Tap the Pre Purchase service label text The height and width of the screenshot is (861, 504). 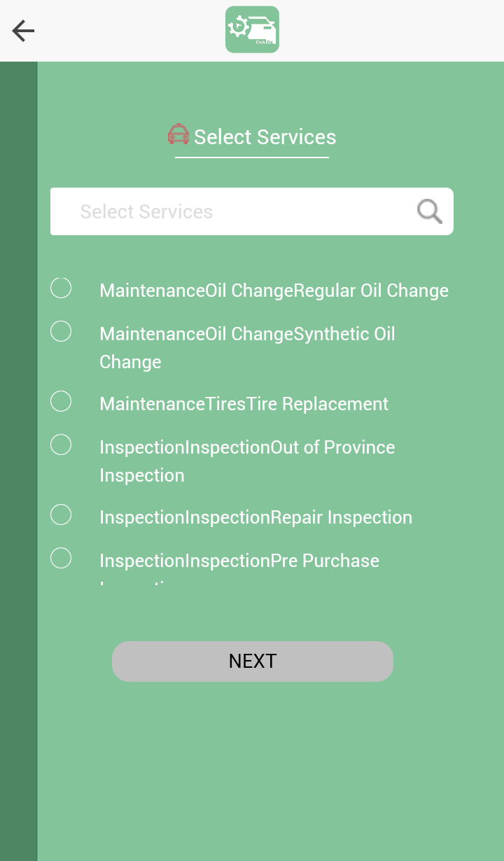(x=239, y=561)
